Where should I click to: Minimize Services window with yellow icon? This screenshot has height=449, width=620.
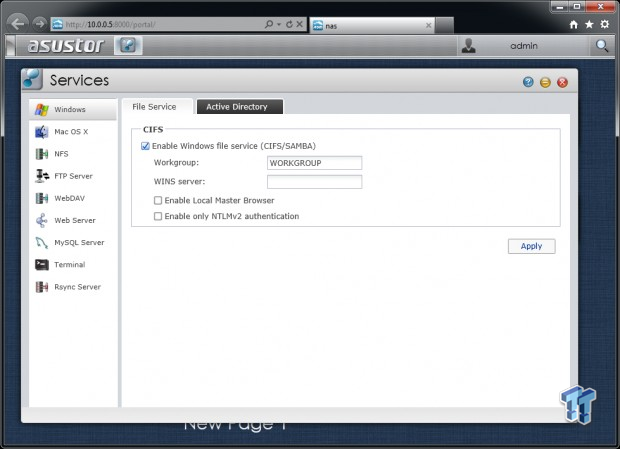(545, 82)
